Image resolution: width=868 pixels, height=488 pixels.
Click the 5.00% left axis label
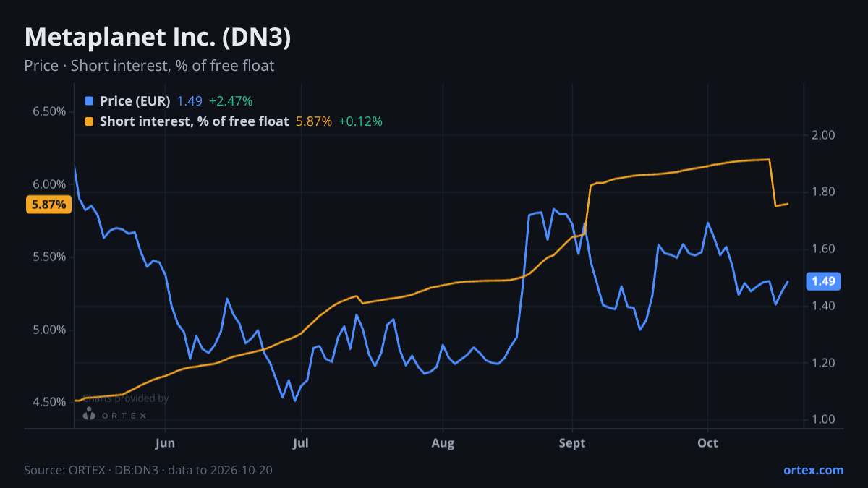coord(49,330)
